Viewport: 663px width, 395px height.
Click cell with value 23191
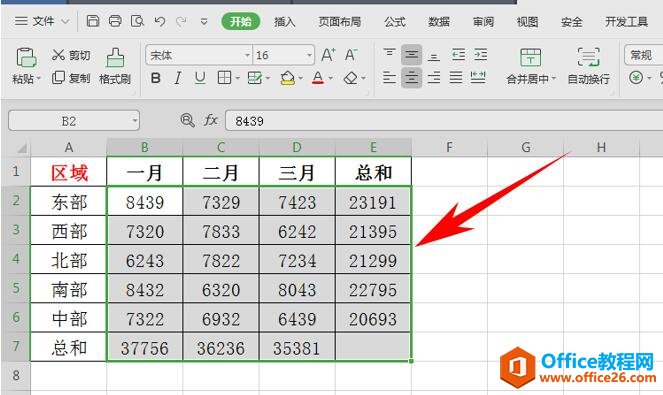[373, 202]
